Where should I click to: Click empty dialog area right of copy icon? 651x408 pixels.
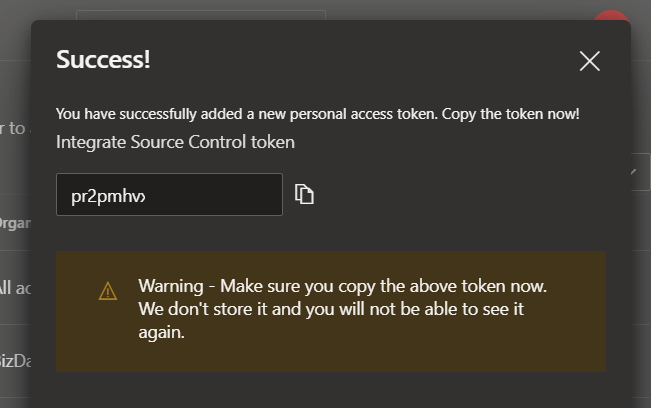tap(457, 195)
